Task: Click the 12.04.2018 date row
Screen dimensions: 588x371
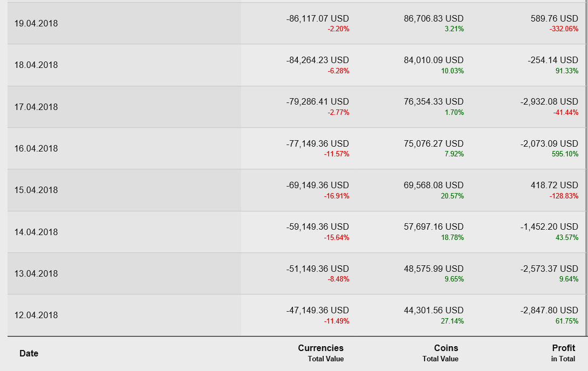Action: [36, 315]
